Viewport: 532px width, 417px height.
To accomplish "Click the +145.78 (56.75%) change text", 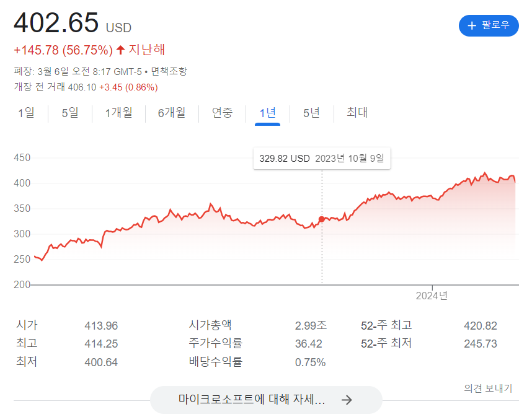I will [63, 50].
